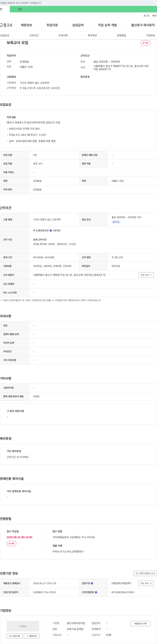
Task: Click the help icon next to 인증기관
Action: (92, 583)
